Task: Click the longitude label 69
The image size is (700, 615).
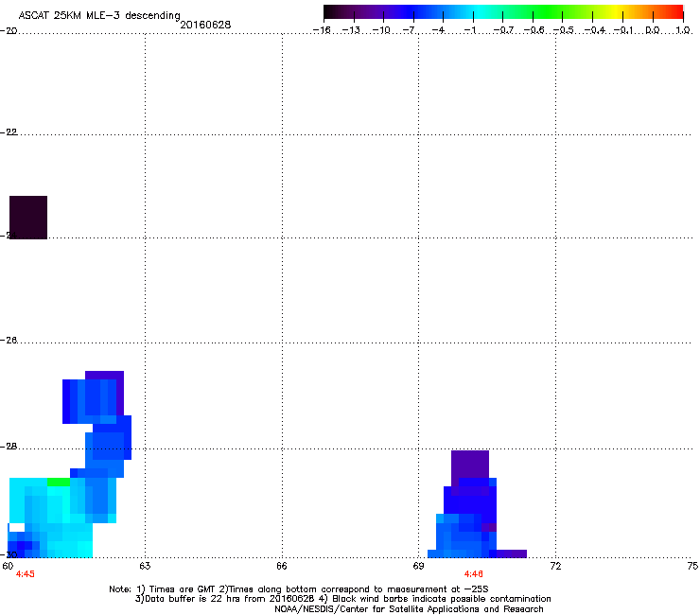Action: point(418,566)
